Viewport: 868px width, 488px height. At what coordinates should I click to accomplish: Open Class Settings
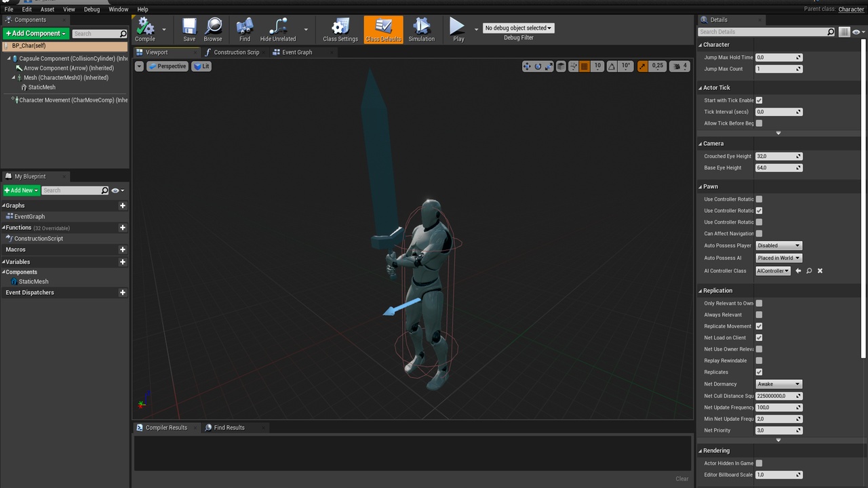coord(340,30)
